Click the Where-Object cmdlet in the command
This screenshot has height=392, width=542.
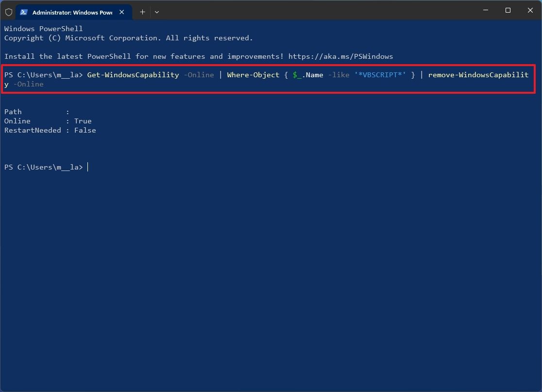pyautogui.click(x=253, y=75)
